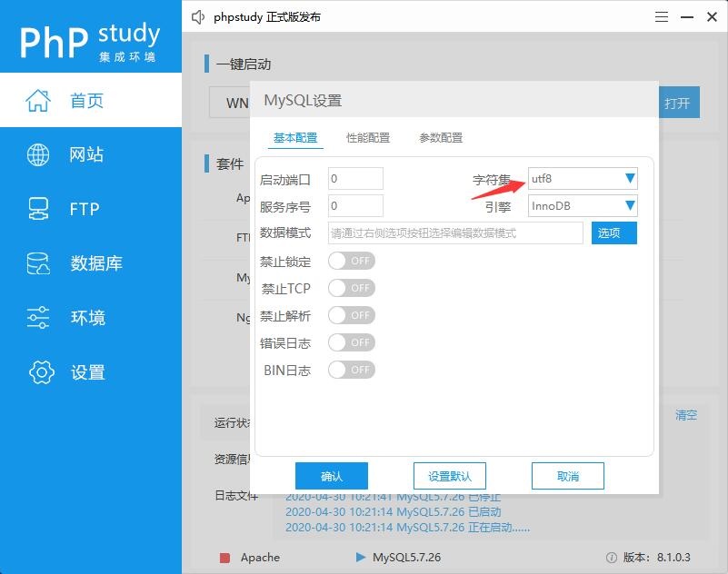Image resolution: width=728 pixels, height=574 pixels.
Task: Click the home icon in the sidebar
Action: click(38, 101)
